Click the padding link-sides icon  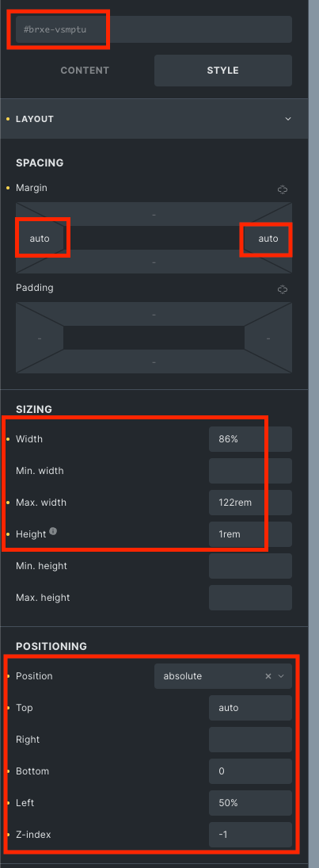pos(283,289)
